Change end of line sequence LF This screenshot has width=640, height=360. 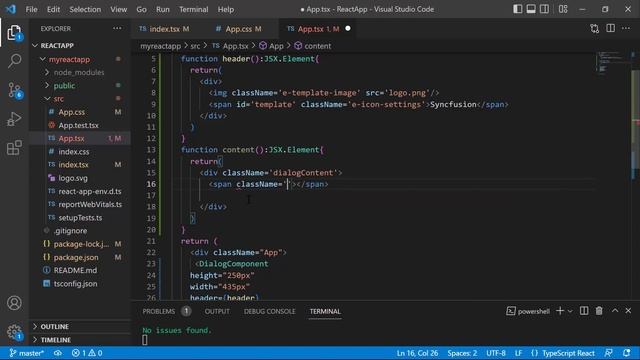click(x=518, y=353)
